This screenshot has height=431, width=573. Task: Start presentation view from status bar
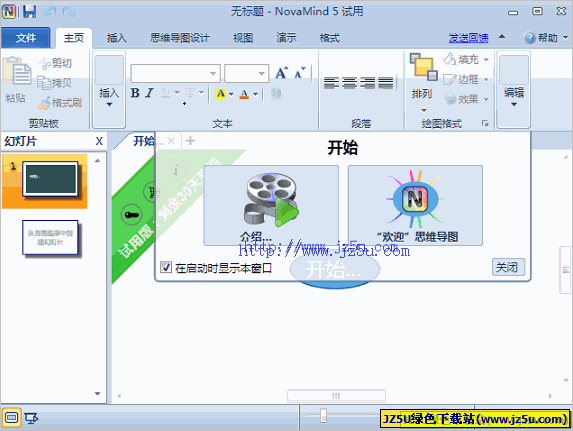click(x=31, y=417)
